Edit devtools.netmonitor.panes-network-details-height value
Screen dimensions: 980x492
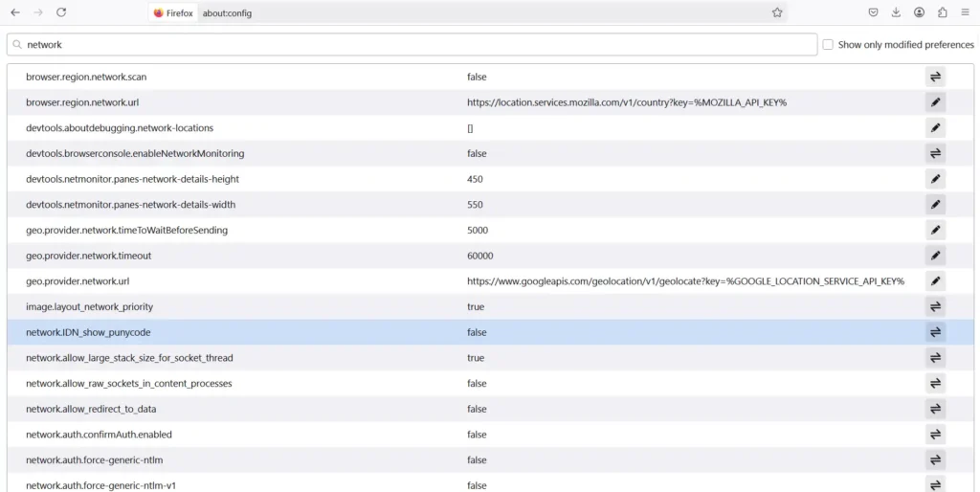point(935,179)
